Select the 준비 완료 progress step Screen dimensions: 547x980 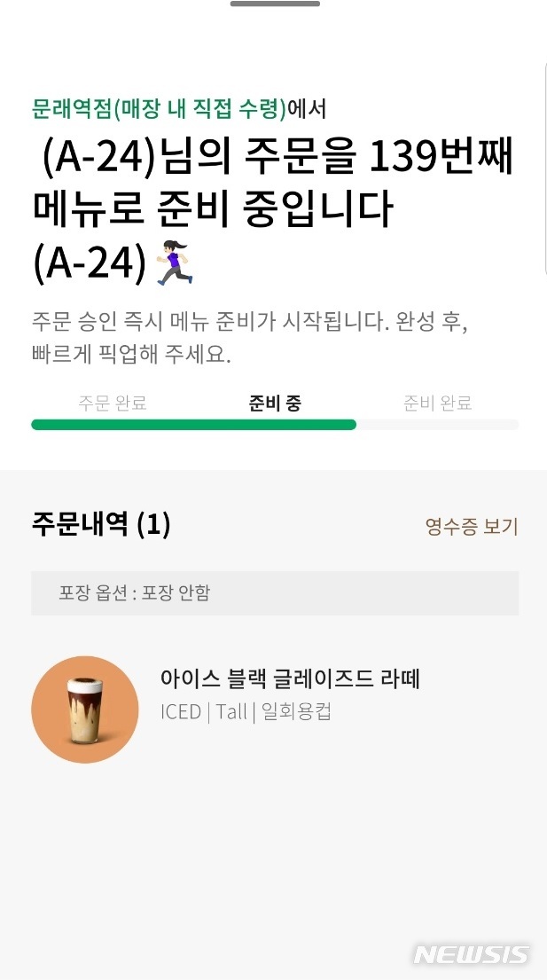pos(436,403)
